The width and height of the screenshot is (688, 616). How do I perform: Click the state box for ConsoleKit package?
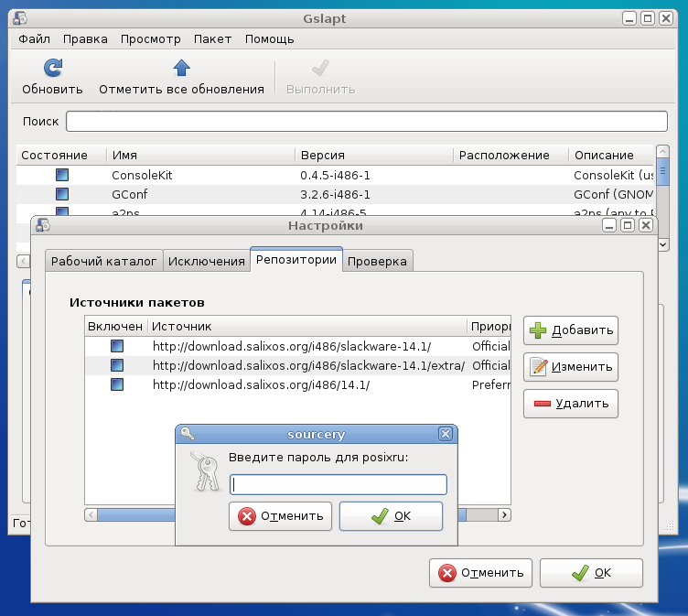(62, 175)
